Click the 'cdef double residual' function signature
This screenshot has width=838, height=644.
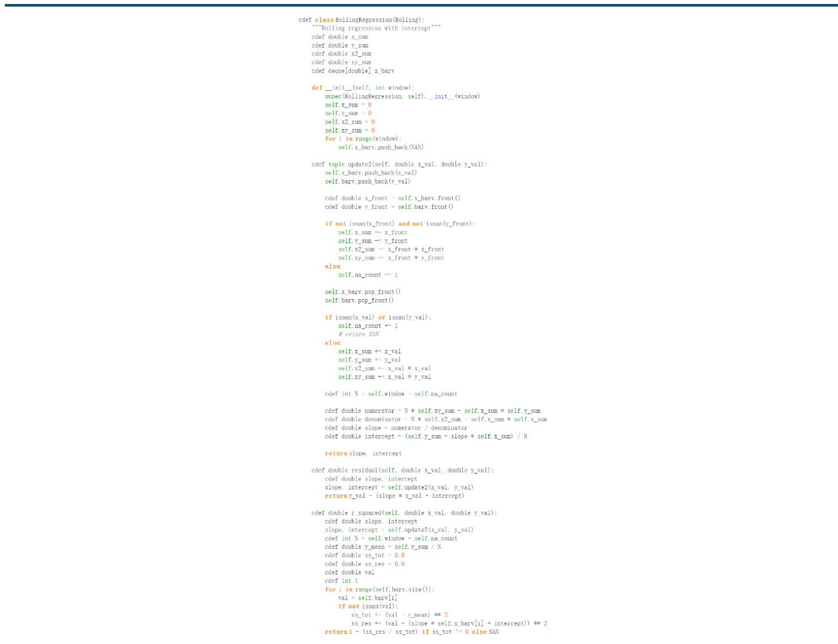(402, 470)
